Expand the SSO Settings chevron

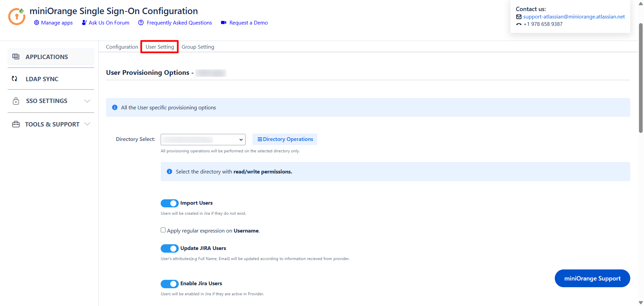coord(87,101)
